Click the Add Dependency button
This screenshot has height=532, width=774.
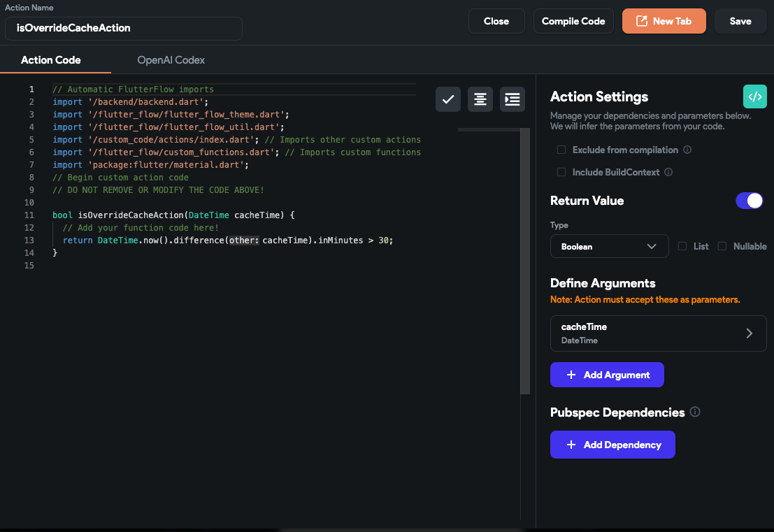tap(612, 445)
